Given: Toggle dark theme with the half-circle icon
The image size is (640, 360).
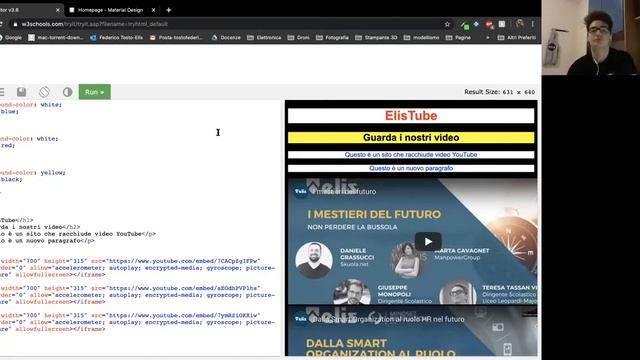Looking at the screenshot, I should 67,92.
